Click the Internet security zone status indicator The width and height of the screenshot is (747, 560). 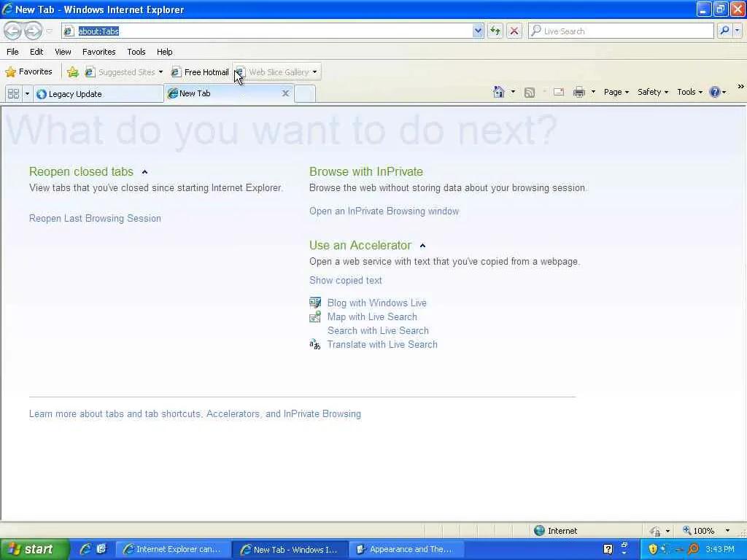click(x=555, y=531)
